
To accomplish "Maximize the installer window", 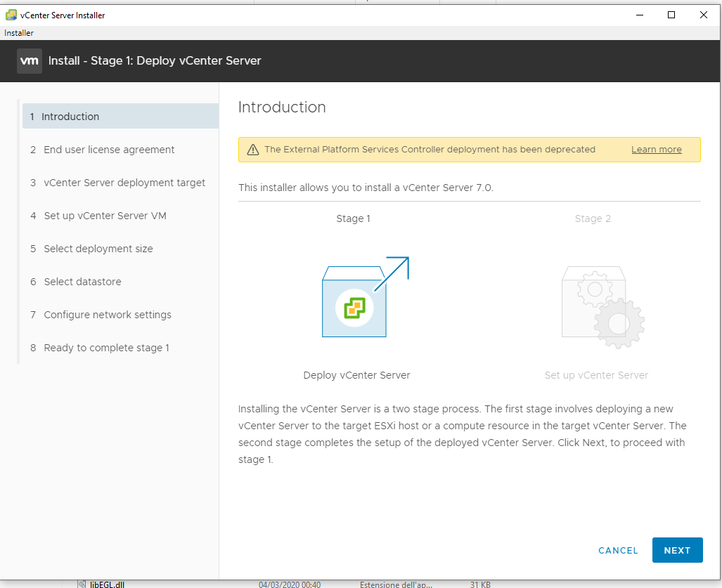I will pos(671,15).
